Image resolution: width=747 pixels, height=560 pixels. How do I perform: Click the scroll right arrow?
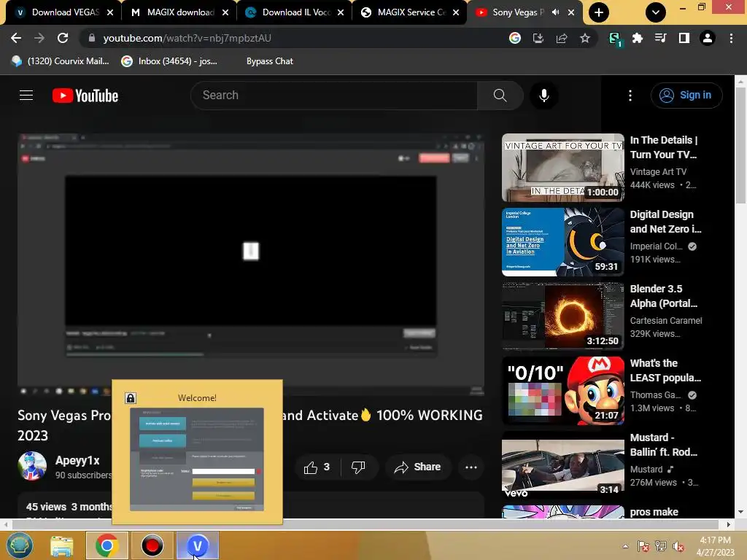(729, 524)
